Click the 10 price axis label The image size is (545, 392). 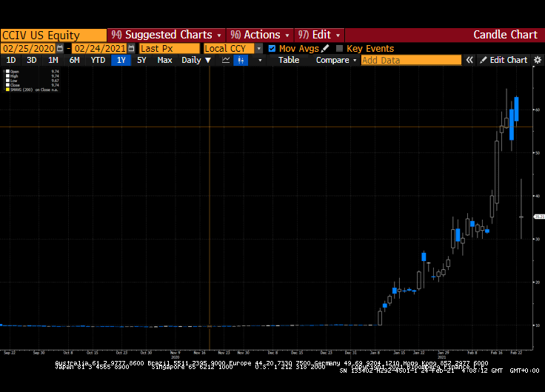538,325
